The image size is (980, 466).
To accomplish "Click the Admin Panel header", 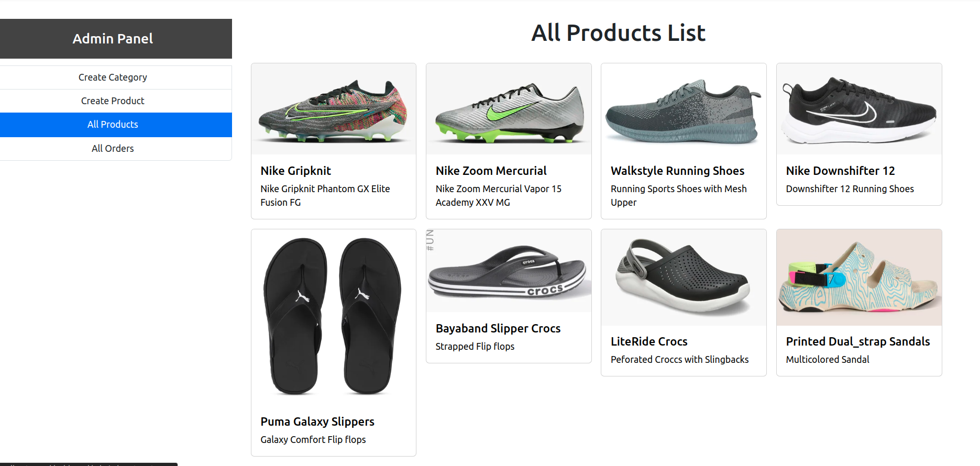I will [113, 38].
